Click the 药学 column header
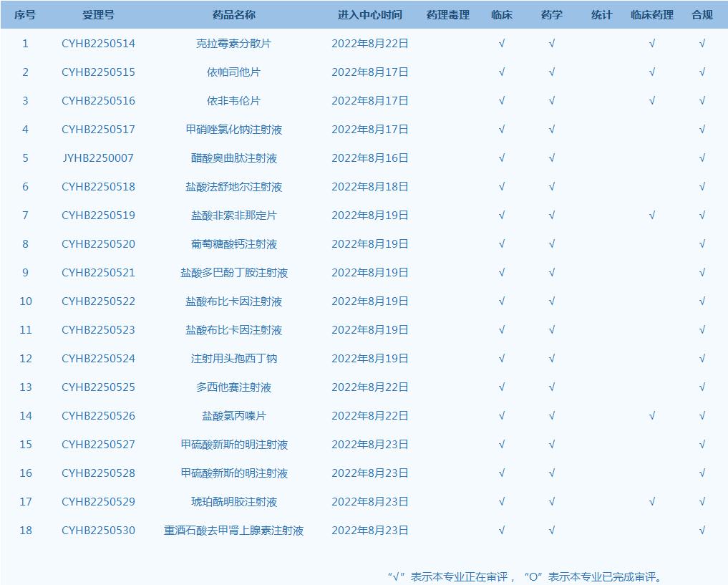Image resolution: width=728 pixels, height=585 pixels. coord(552,15)
